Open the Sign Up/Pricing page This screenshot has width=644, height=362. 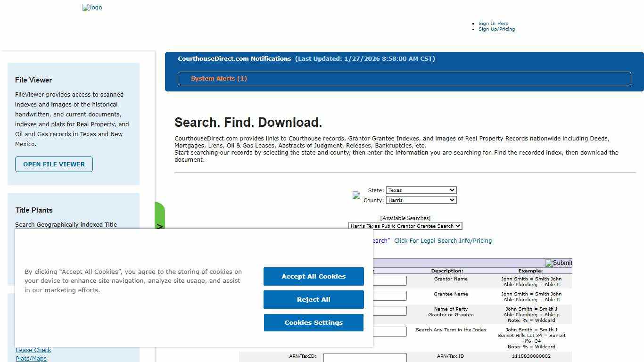(x=496, y=29)
